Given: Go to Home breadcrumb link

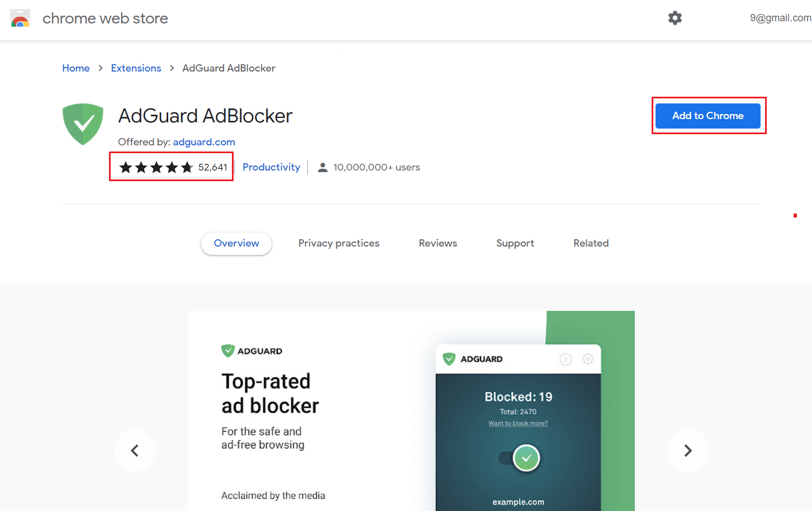Looking at the screenshot, I should pos(76,68).
